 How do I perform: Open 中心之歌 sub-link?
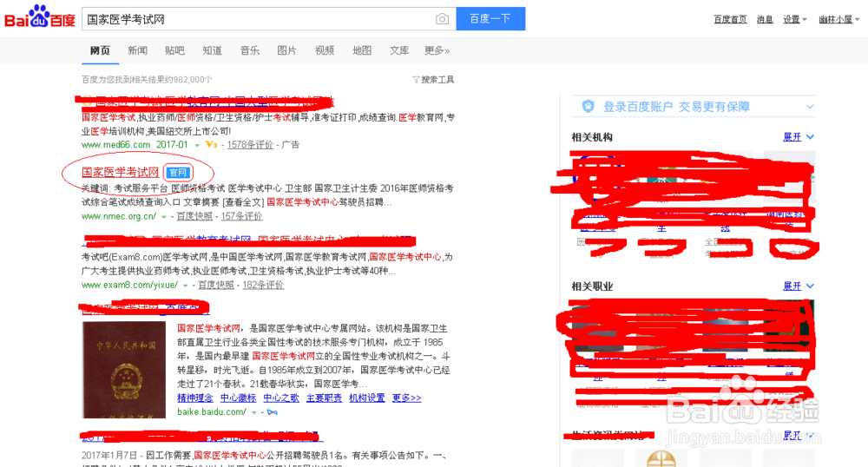[x=281, y=398]
